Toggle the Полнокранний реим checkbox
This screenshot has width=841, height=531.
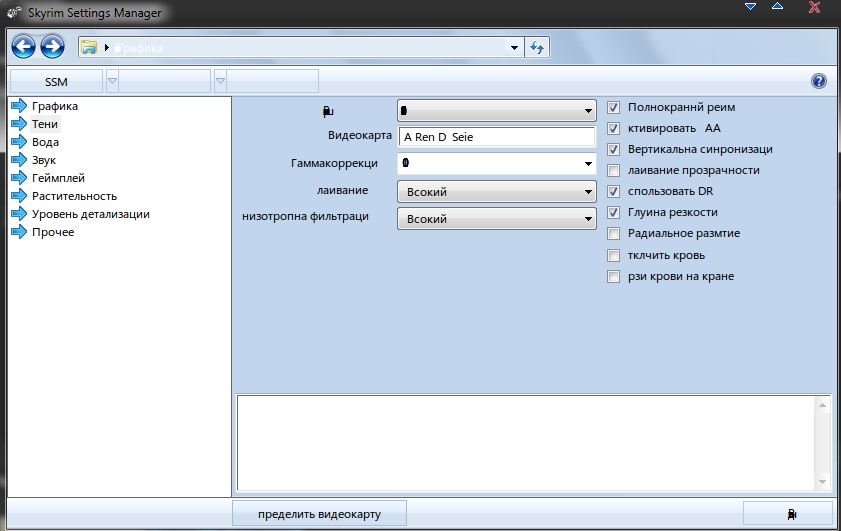tap(613, 107)
